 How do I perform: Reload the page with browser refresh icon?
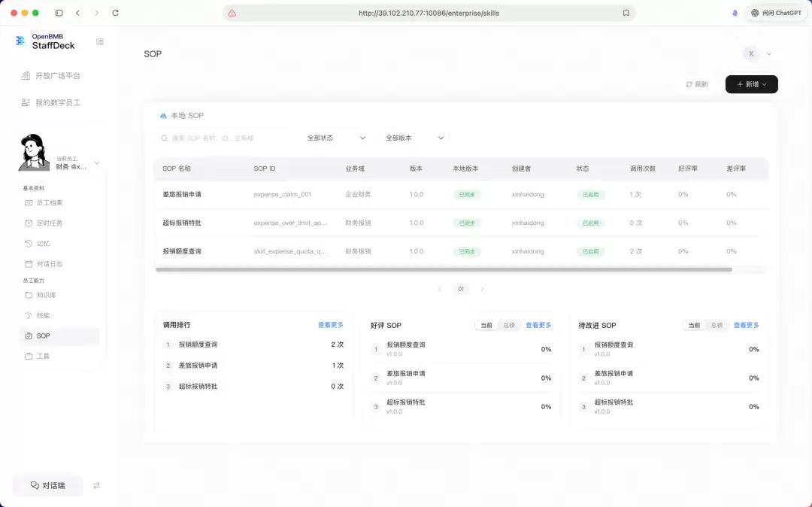(116, 13)
